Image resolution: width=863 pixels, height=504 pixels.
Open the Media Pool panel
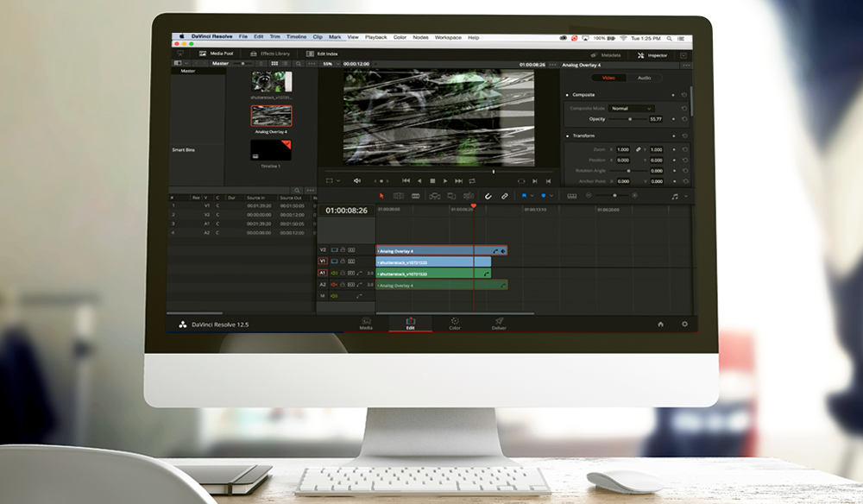(221, 53)
